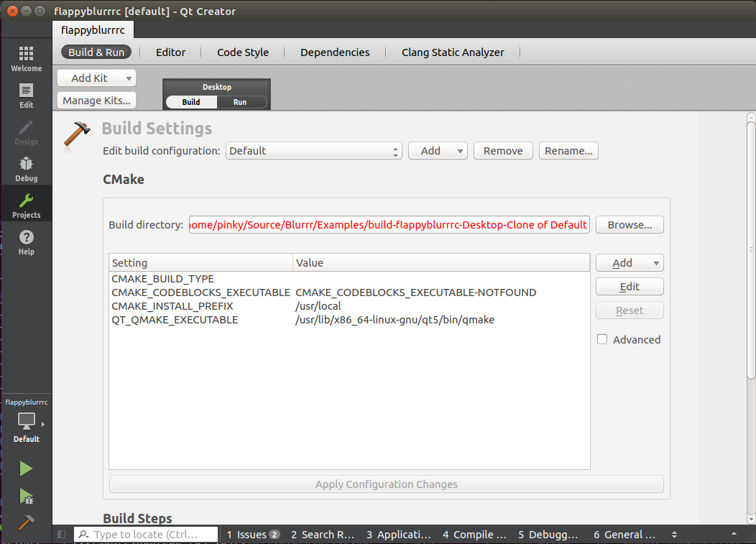
Task: Click the Manage Kits... button
Action: (x=96, y=101)
